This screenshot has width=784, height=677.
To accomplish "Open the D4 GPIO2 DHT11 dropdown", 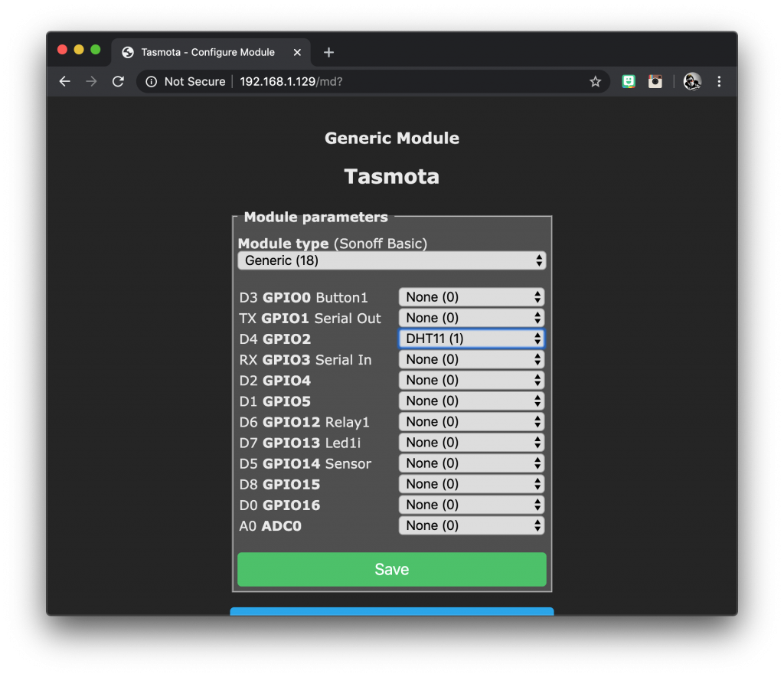I will (x=471, y=338).
